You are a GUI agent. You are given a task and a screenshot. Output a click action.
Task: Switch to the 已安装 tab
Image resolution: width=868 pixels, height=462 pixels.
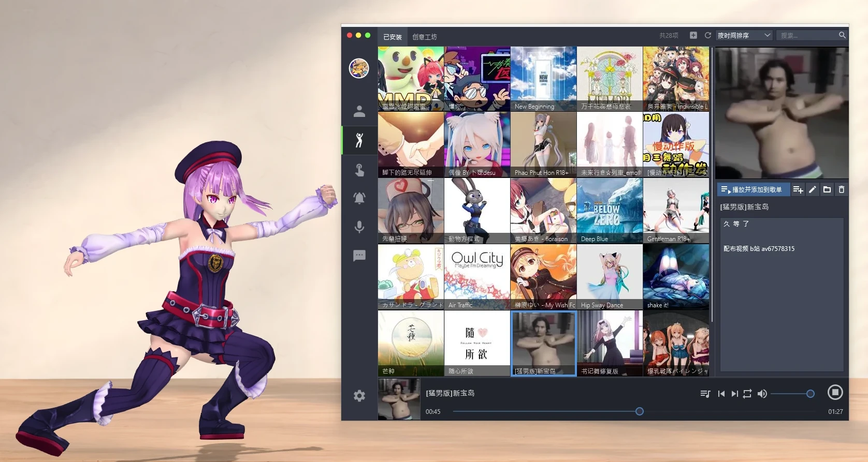coord(392,37)
